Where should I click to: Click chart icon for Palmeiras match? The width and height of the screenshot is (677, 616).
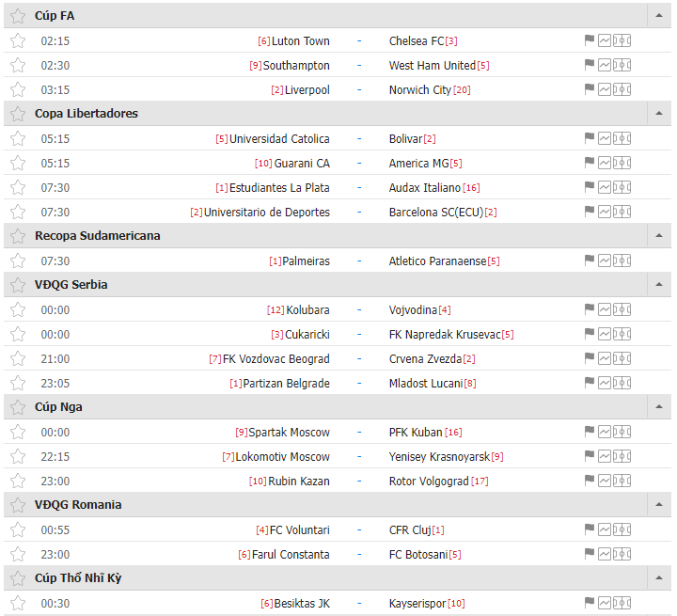(x=605, y=261)
